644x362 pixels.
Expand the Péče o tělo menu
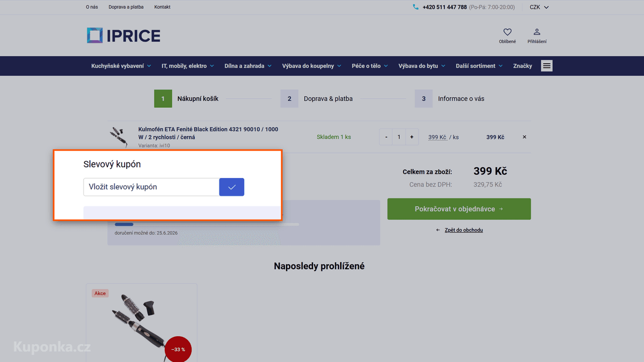[x=370, y=66]
